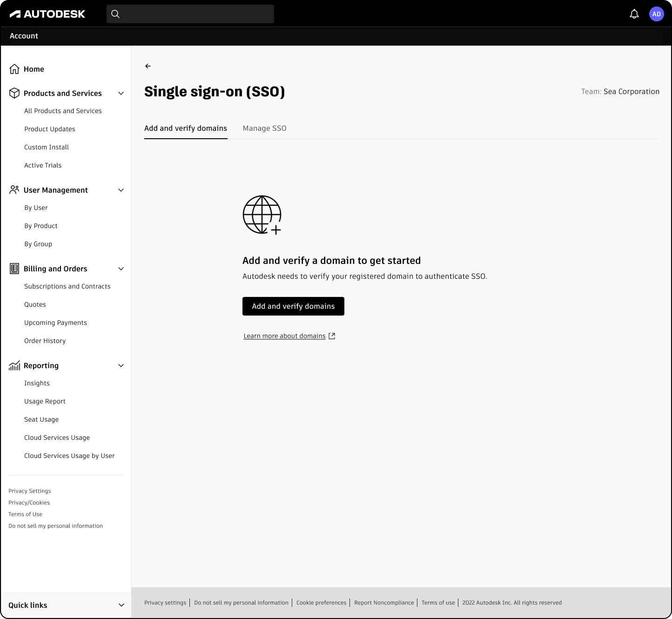Open Subscriptions and Contracts
The image size is (672, 619).
(67, 286)
